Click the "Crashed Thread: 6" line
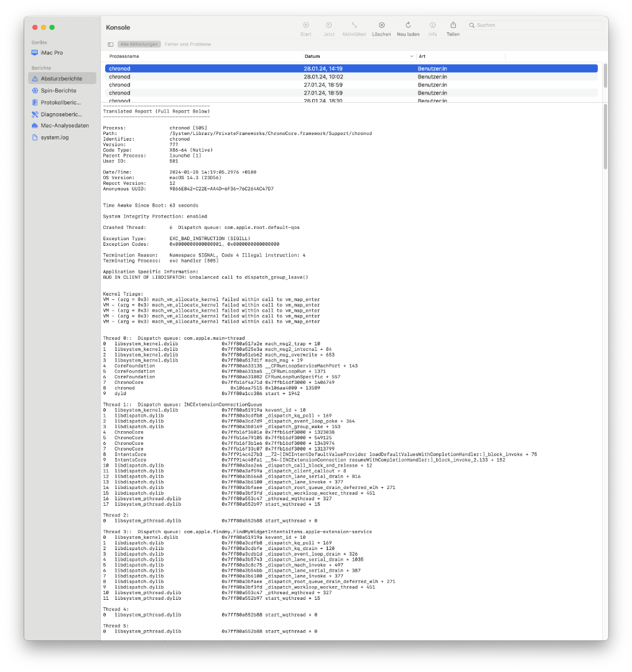The height and width of the screenshot is (672, 632). (x=202, y=228)
